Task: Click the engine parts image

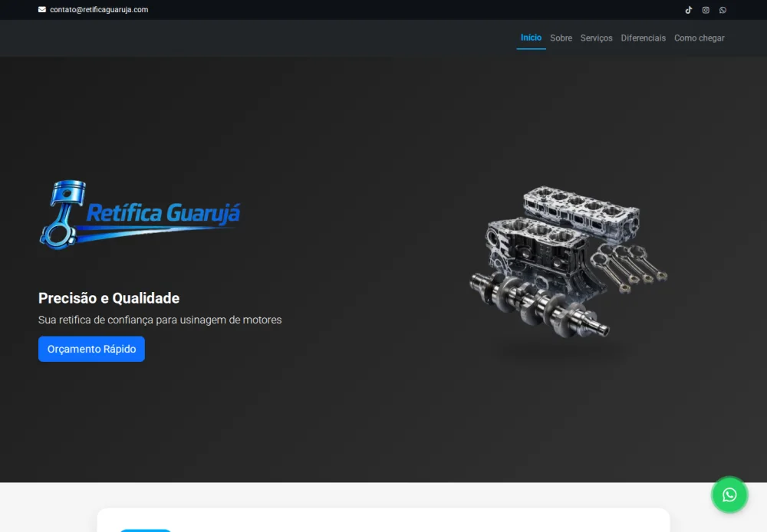Action: tap(568, 261)
